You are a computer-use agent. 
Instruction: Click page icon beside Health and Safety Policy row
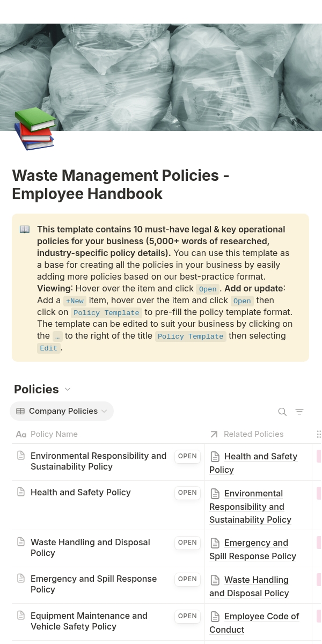tap(21, 492)
